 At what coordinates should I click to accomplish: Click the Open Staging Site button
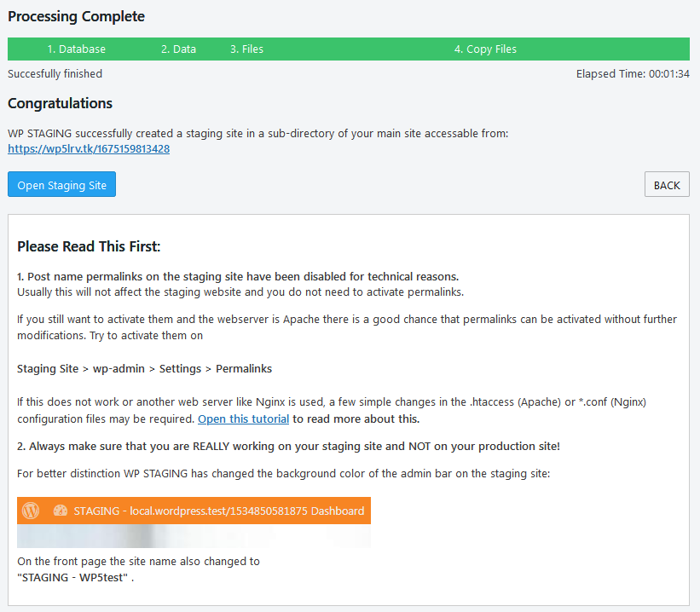(61, 184)
